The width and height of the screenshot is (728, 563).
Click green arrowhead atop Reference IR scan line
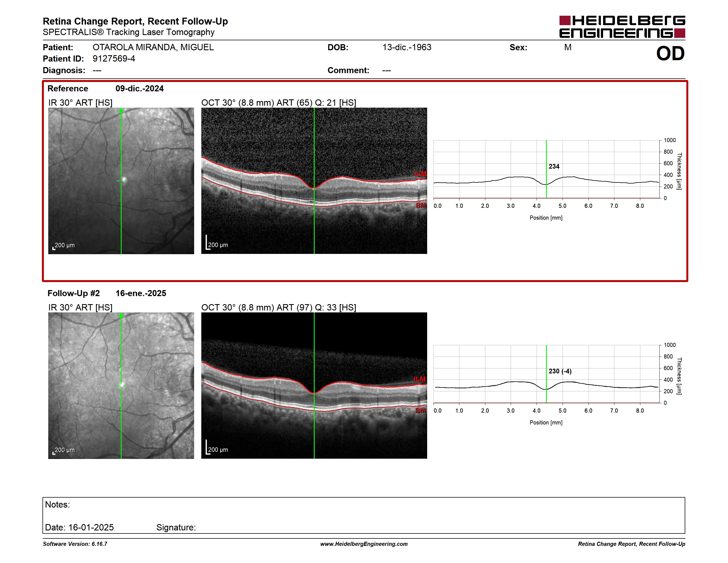[121, 110]
